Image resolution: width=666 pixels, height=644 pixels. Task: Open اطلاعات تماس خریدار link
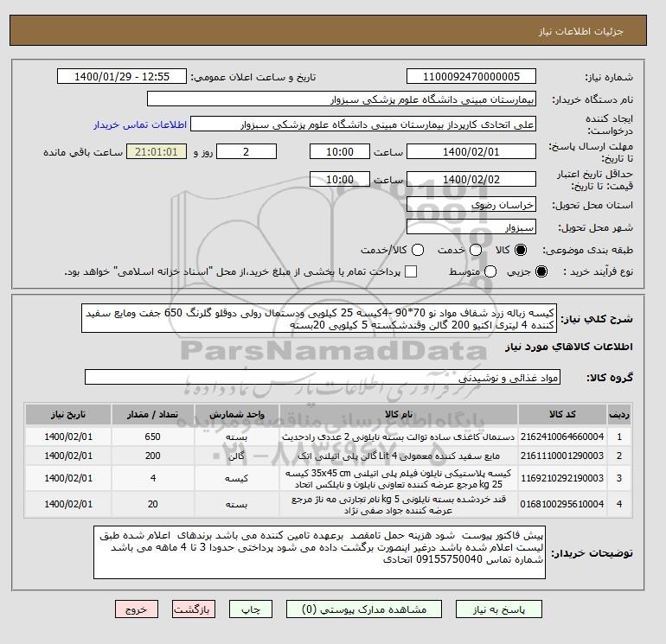click(140, 124)
